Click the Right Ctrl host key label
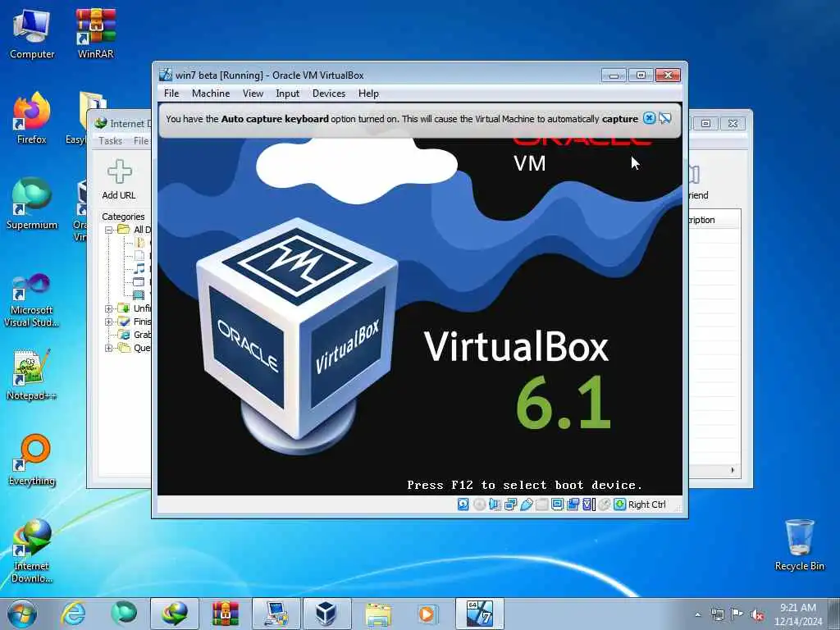Viewport: 840px width, 630px height. coord(646,504)
